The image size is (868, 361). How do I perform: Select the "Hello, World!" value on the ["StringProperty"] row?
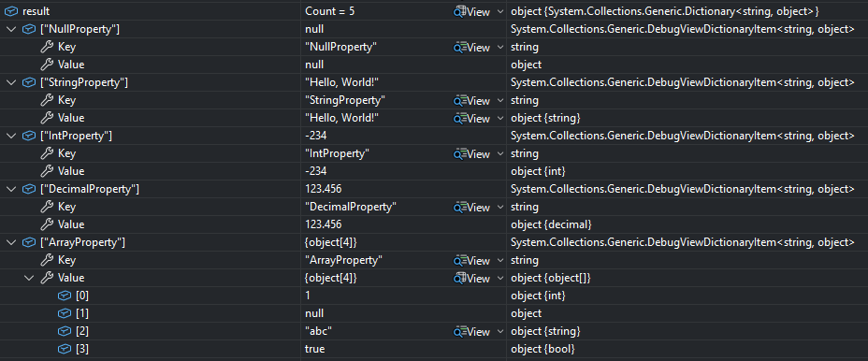(341, 82)
